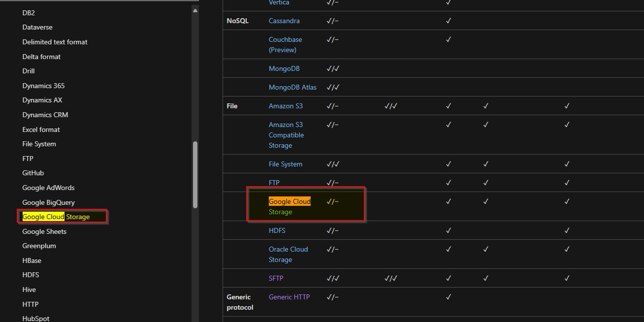Open HDFS in the sidebar list
644x322 pixels.
(x=31, y=275)
